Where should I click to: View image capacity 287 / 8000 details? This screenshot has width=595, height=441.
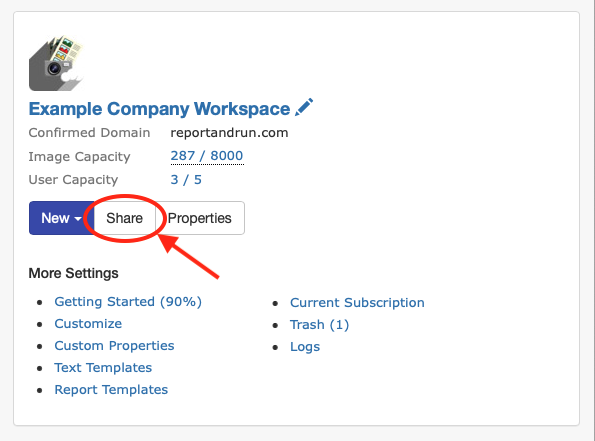[207, 156]
